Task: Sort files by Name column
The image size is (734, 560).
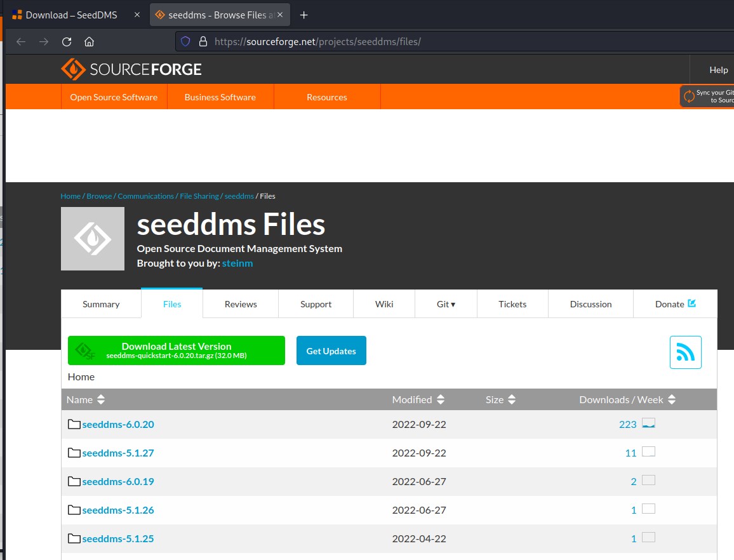Action: pyautogui.click(x=86, y=399)
